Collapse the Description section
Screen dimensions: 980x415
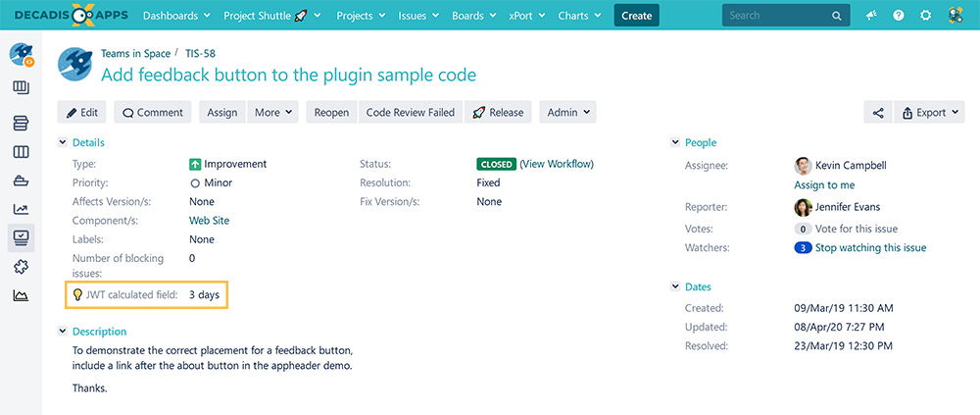tap(63, 332)
